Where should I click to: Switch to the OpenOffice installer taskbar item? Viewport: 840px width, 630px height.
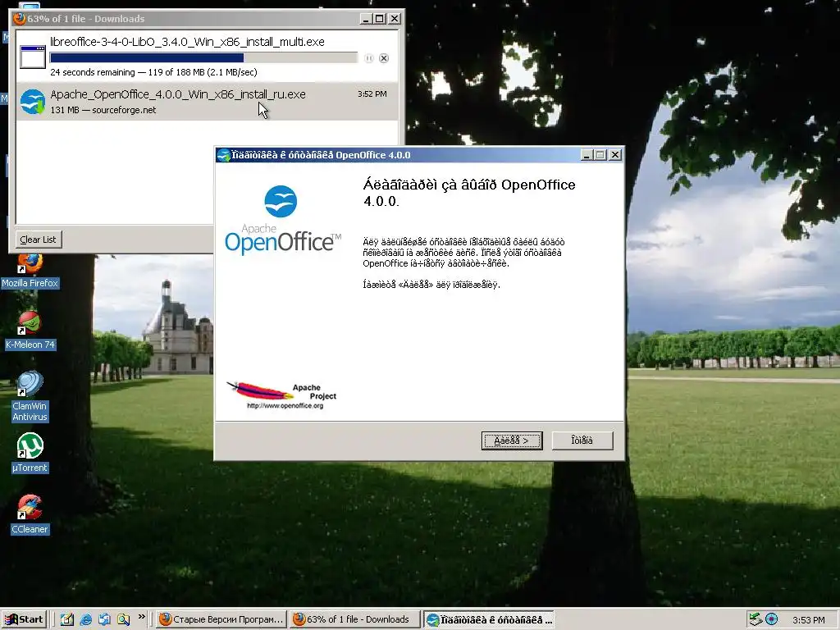click(x=488, y=619)
